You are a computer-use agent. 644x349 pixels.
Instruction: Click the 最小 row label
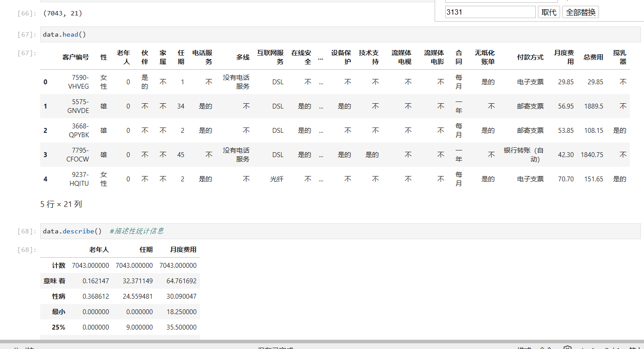pos(58,312)
